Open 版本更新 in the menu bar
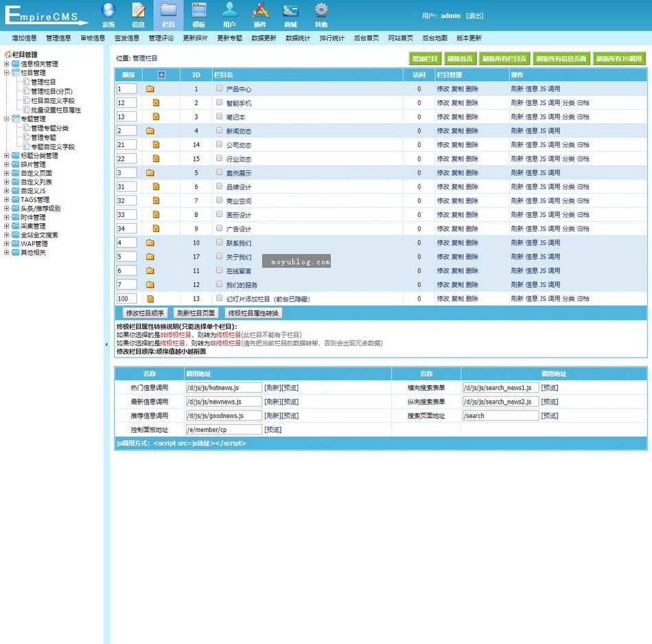The height and width of the screenshot is (644, 652). point(469,38)
